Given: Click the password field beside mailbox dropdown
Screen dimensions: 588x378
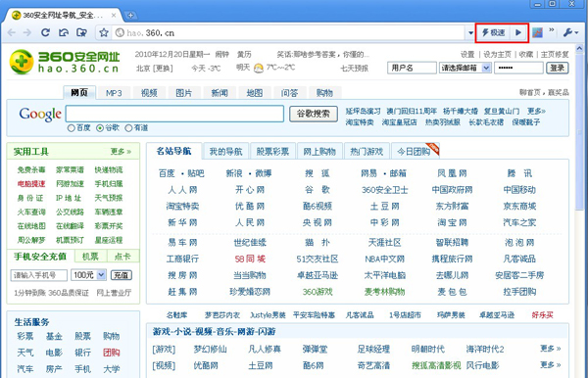Looking at the screenshot, I should (x=518, y=68).
